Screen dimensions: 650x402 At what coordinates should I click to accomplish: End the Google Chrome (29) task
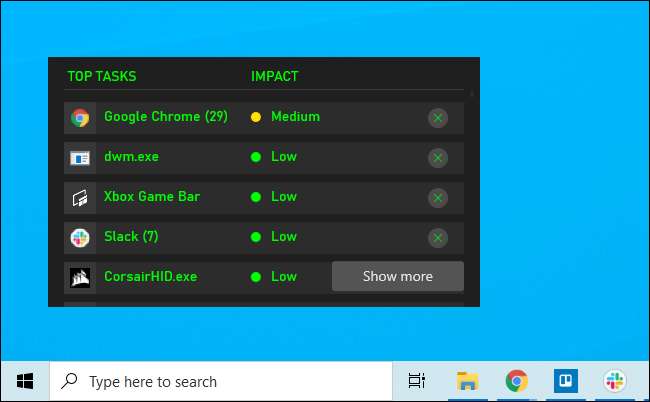coord(438,118)
